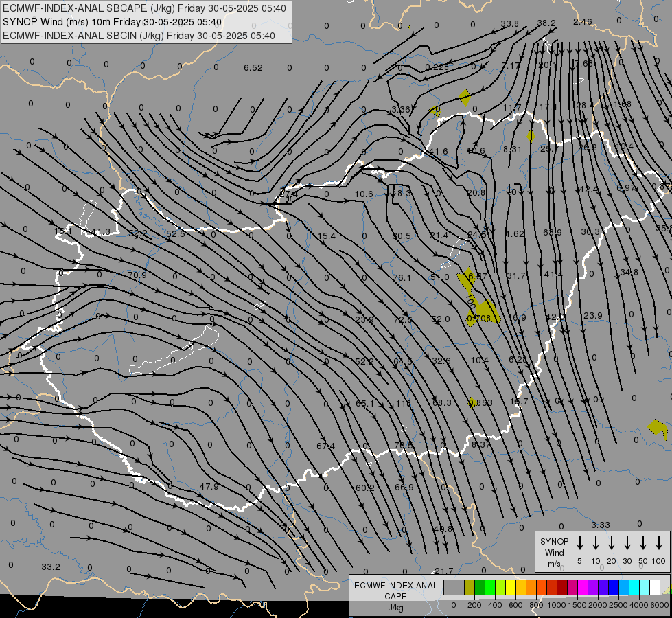Click the 34.8 CAPE value on map
Viewport: 672px width, 618px height.
pos(629,273)
